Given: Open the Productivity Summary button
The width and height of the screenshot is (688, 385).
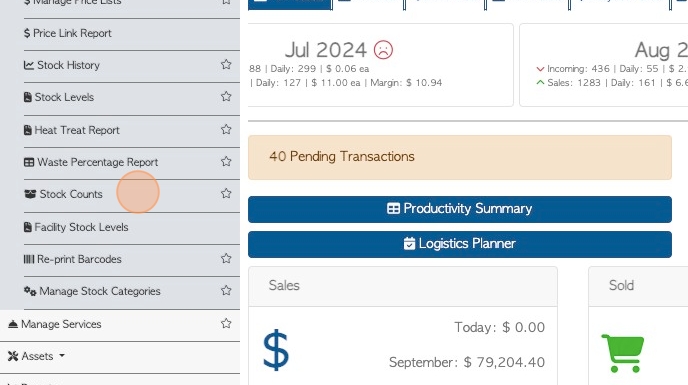Looking at the screenshot, I should click(x=459, y=209).
